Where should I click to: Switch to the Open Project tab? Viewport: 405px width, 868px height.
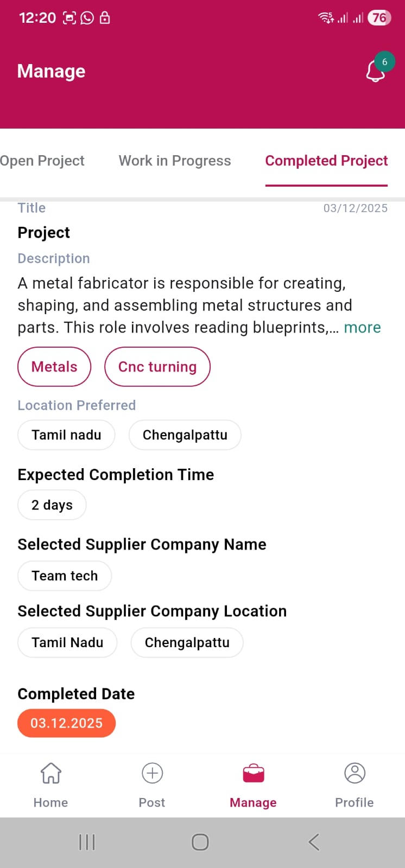42,161
